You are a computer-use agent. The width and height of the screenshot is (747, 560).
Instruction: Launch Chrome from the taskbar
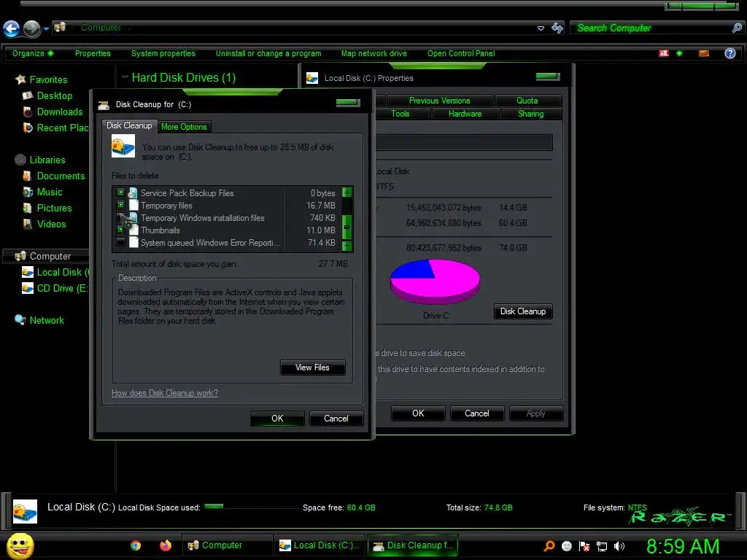(x=136, y=545)
